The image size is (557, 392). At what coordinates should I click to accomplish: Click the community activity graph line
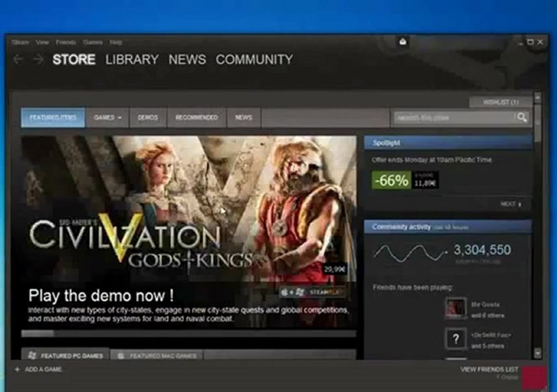pyautogui.click(x=411, y=253)
